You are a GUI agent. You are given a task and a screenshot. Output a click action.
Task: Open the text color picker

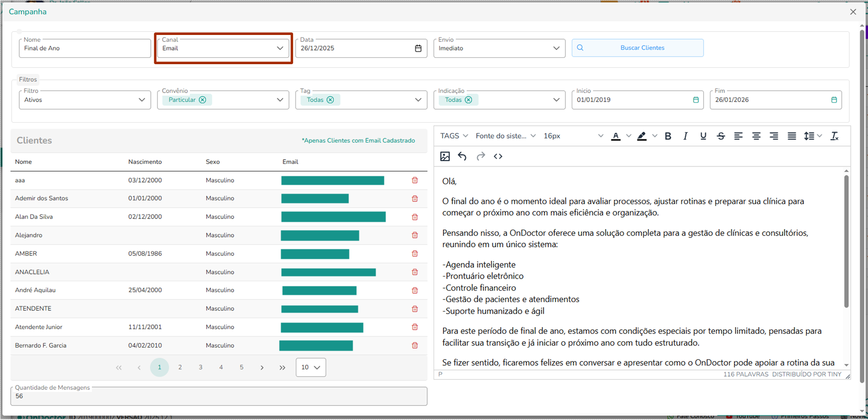(629, 136)
